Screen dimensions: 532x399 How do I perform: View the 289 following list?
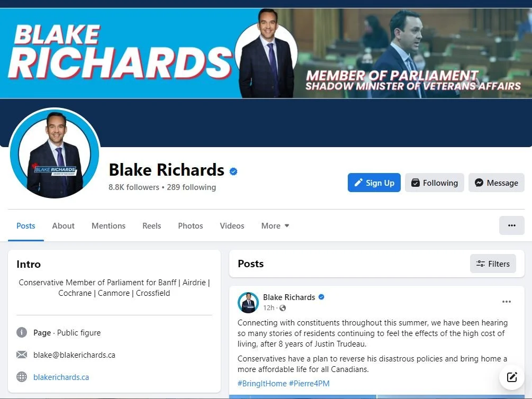click(191, 187)
